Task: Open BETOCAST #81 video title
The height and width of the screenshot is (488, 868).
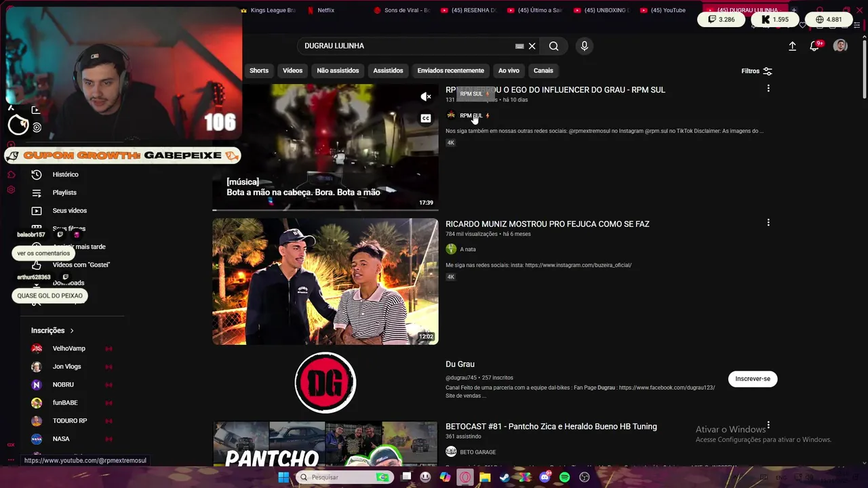Action: click(x=551, y=426)
